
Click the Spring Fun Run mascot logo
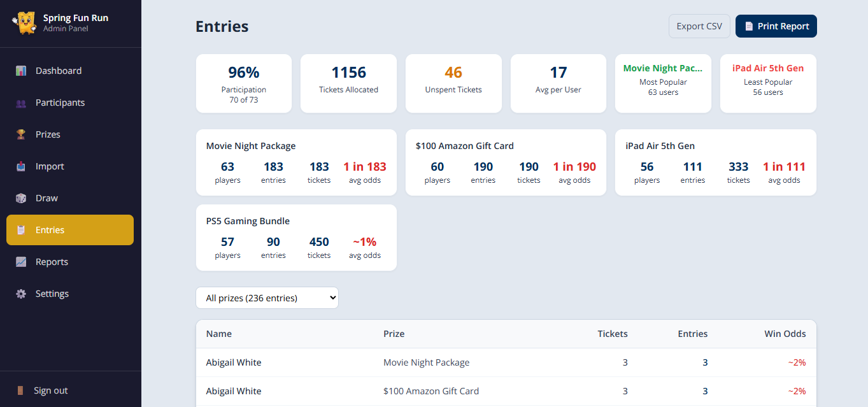(24, 23)
